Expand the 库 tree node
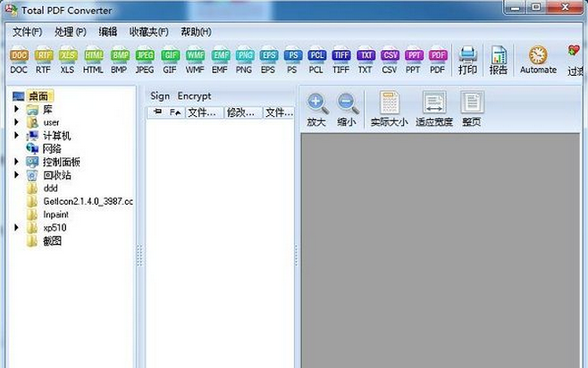The height and width of the screenshot is (368, 588). click(x=16, y=109)
